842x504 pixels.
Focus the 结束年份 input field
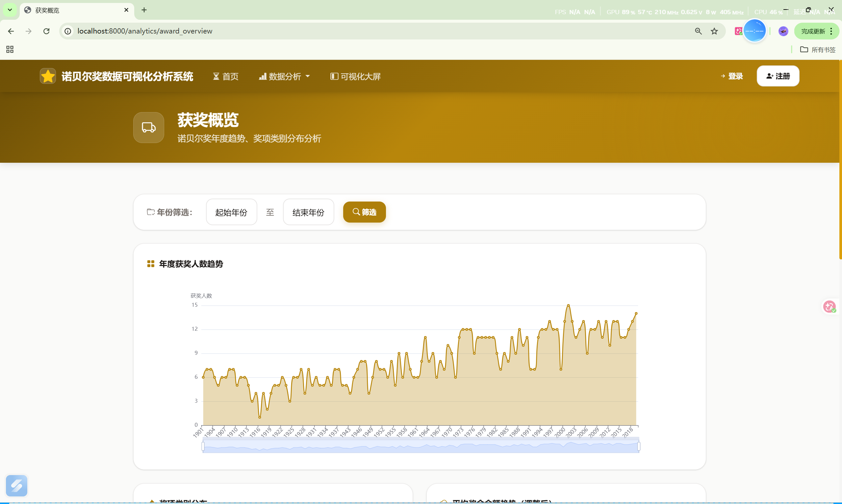pos(308,212)
